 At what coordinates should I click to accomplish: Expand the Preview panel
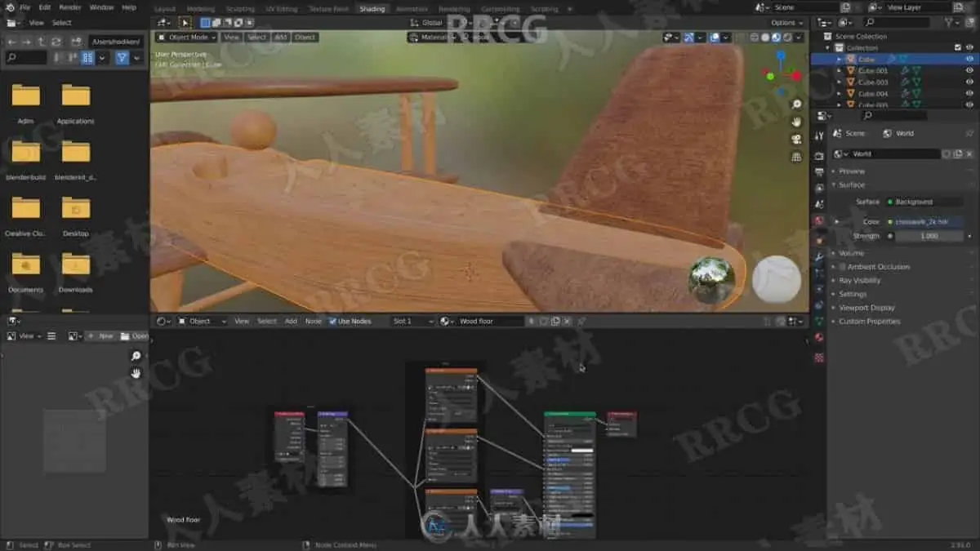851,171
